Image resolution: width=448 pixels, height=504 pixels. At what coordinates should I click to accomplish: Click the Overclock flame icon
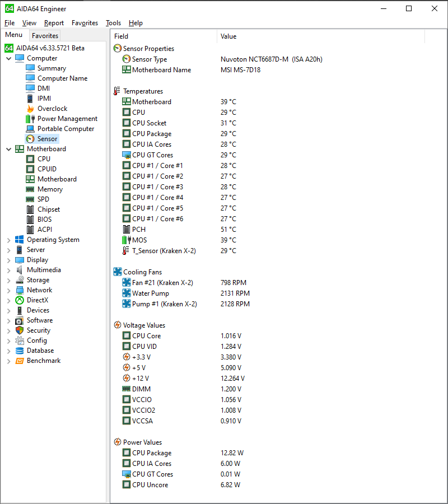coord(30,109)
